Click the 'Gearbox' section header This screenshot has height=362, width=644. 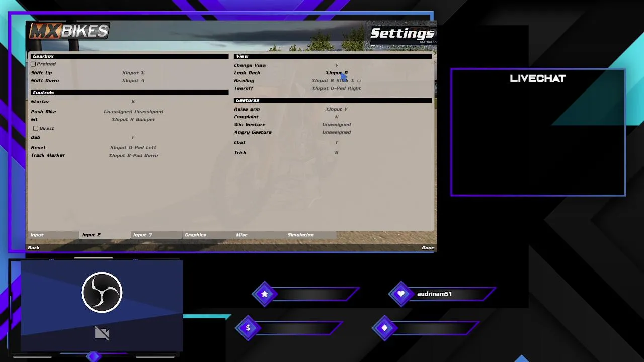[x=43, y=56]
